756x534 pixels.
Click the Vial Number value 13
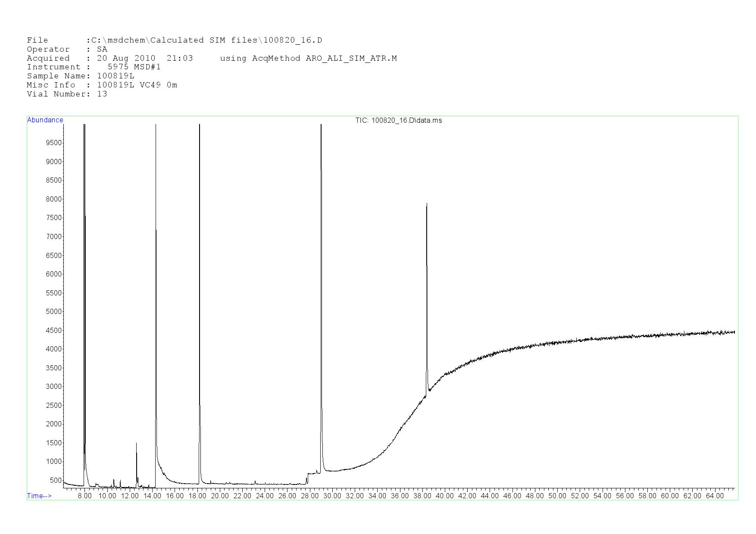pyautogui.click(x=102, y=94)
